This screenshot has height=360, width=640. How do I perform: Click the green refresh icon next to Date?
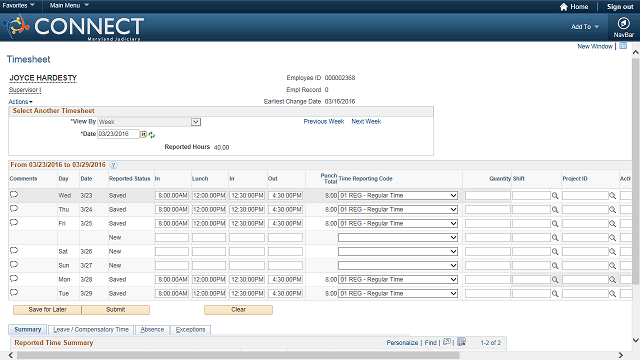pyautogui.click(x=152, y=134)
